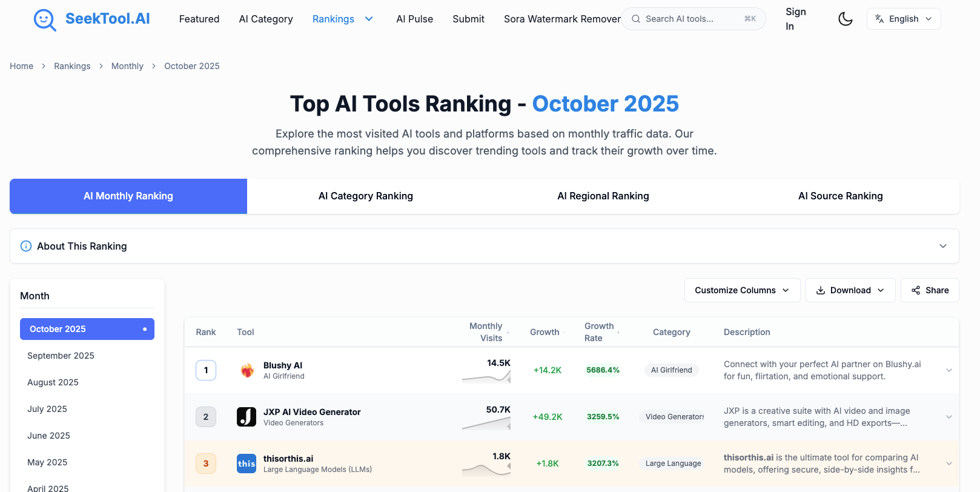Viewport: 980px width, 492px height.
Task: Select October 2025 in the Month list
Action: pyautogui.click(x=87, y=329)
